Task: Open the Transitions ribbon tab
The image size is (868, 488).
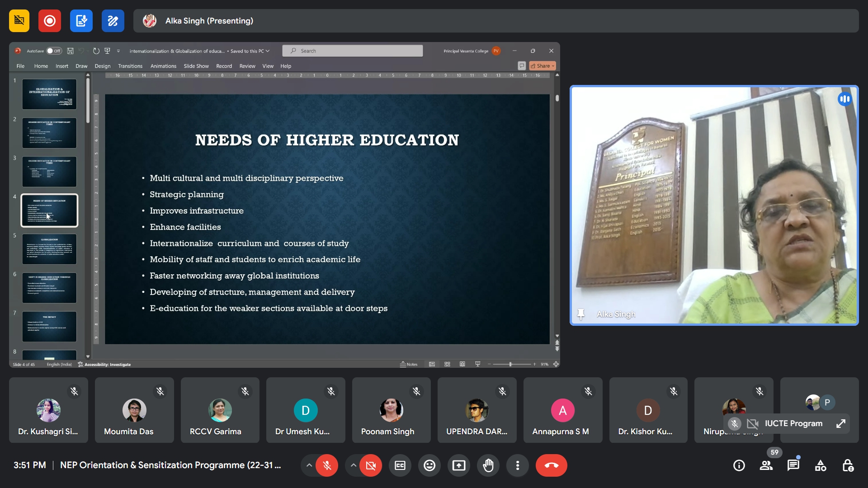Action: point(130,66)
